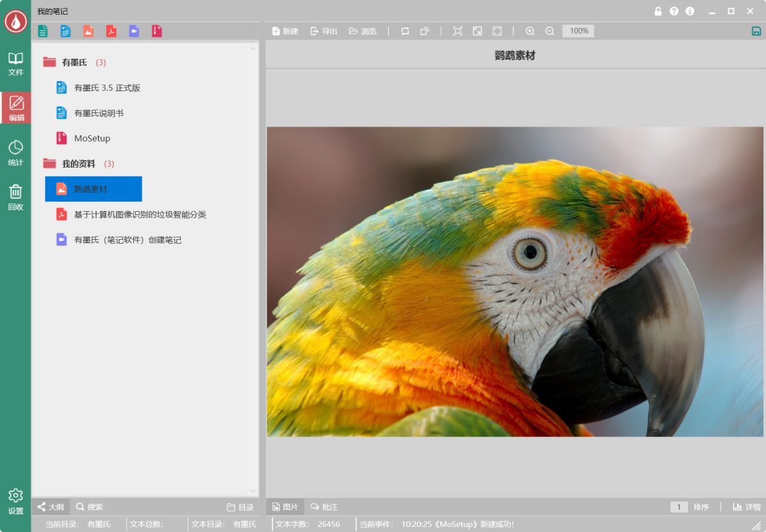Toggle the lock icon in title bar
Image resolution: width=766 pixels, height=532 pixels.
click(x=658, y=11)
